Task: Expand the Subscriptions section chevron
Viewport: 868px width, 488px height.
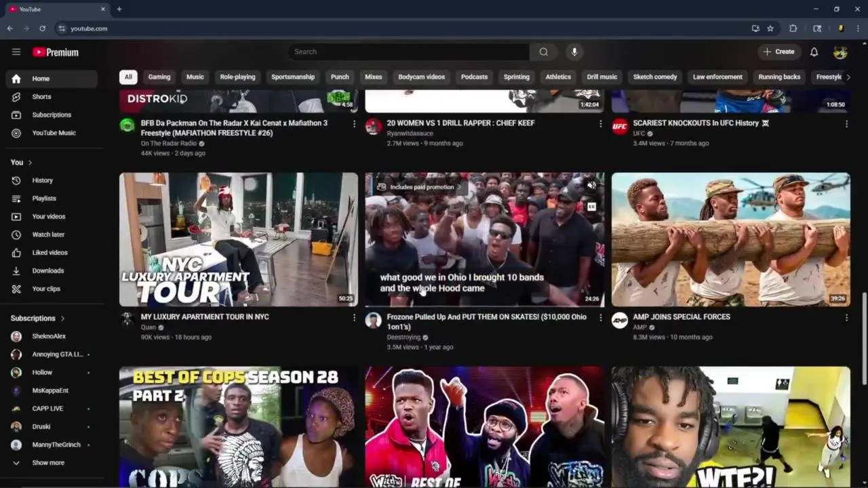Action: (x=62, y=319)
